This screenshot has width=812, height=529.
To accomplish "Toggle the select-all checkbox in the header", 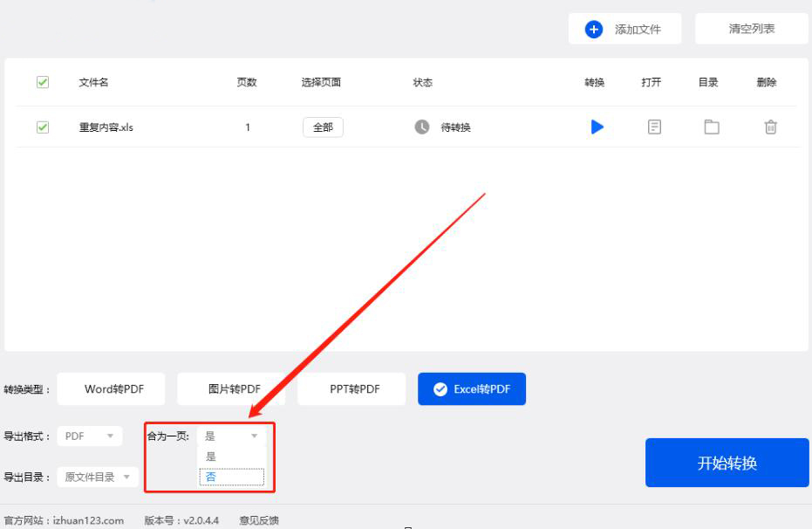I will (43, 82).
